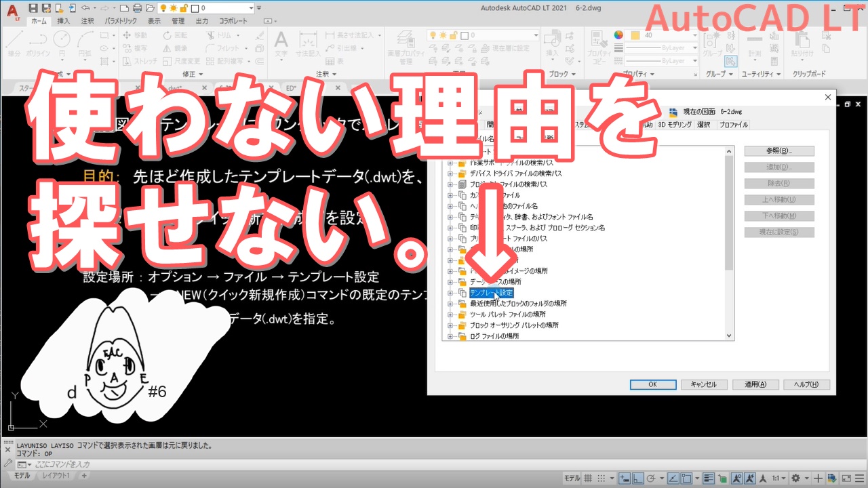The image size is (868, 488).
Task: Toggle ortho mode in the status bar
Action: pyautogui.click(x=637, y=476)
